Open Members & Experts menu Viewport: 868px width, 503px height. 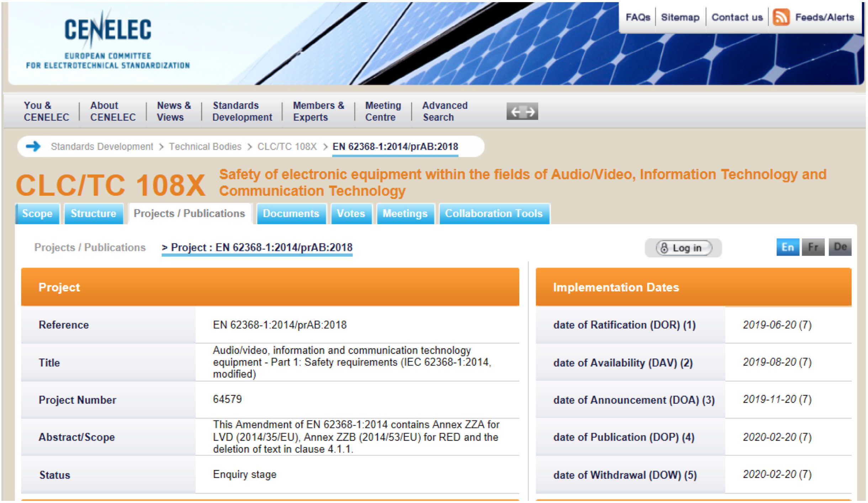click(318, 111)
